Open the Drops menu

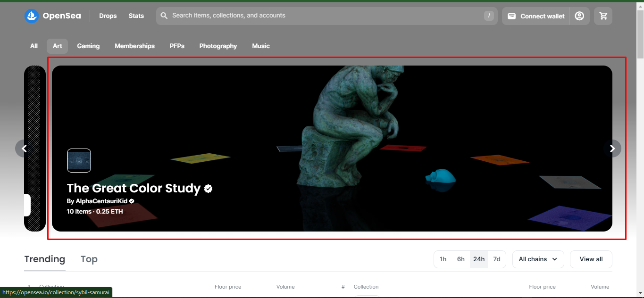click(x=108, y=16)
